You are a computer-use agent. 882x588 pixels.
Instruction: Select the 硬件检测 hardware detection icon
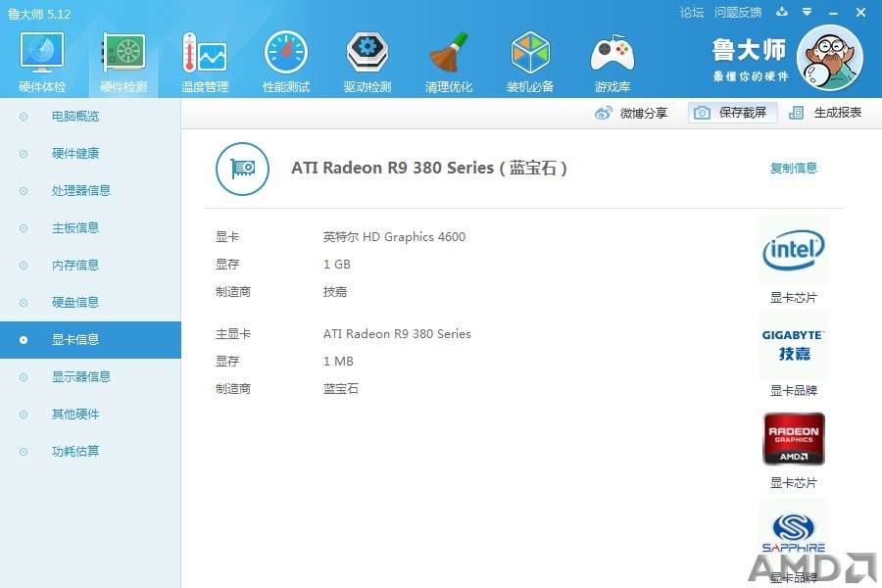click(x=123, y=53)
